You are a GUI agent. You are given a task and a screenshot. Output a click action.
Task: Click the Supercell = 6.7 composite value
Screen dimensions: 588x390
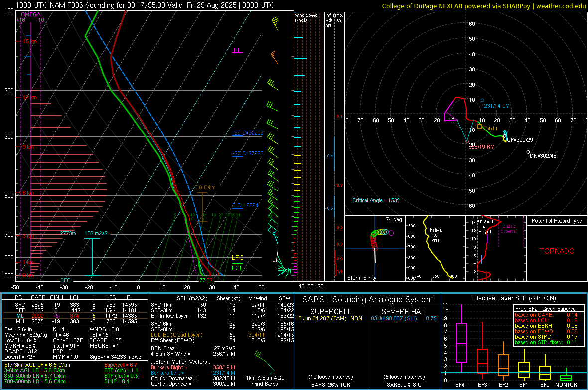tap(121, 365)
